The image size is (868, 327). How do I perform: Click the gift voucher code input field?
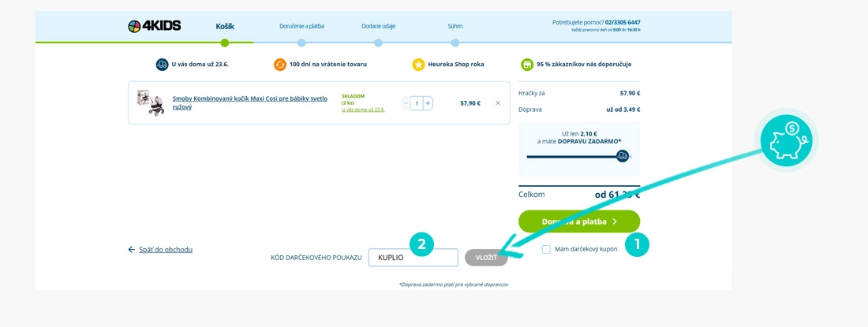tap(413, 258)
